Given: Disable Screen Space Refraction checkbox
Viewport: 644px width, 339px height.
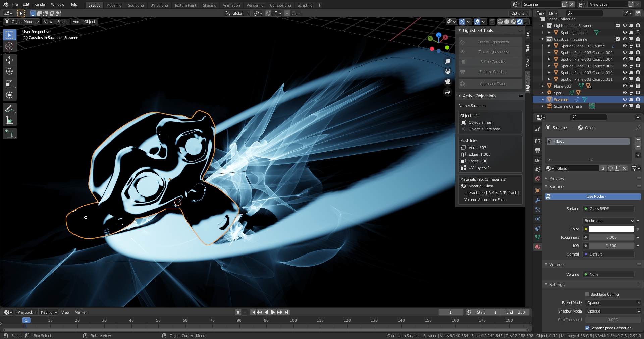Looking at the screenshot, I should (587, 328).
